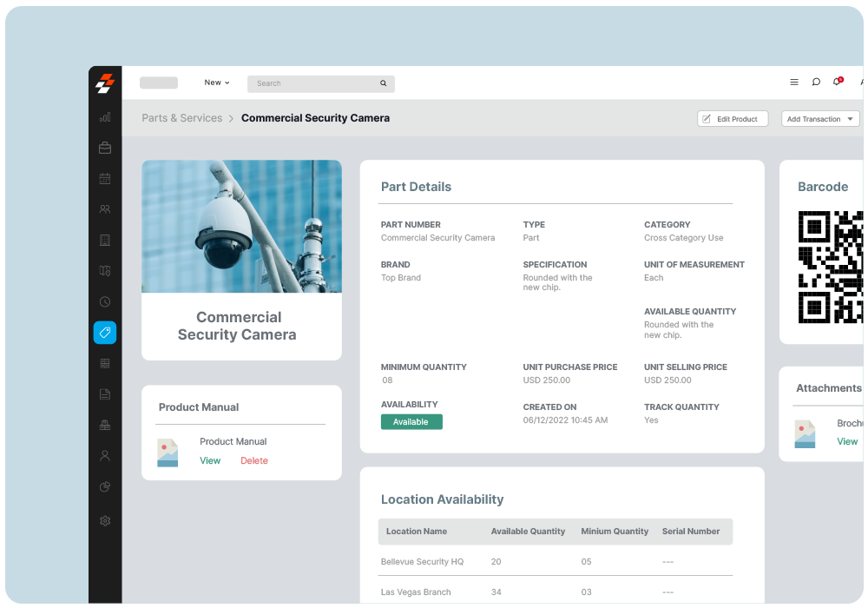Click the Edit Product button
The width and height of the screenshot is (868, 608).
(733, 119)
